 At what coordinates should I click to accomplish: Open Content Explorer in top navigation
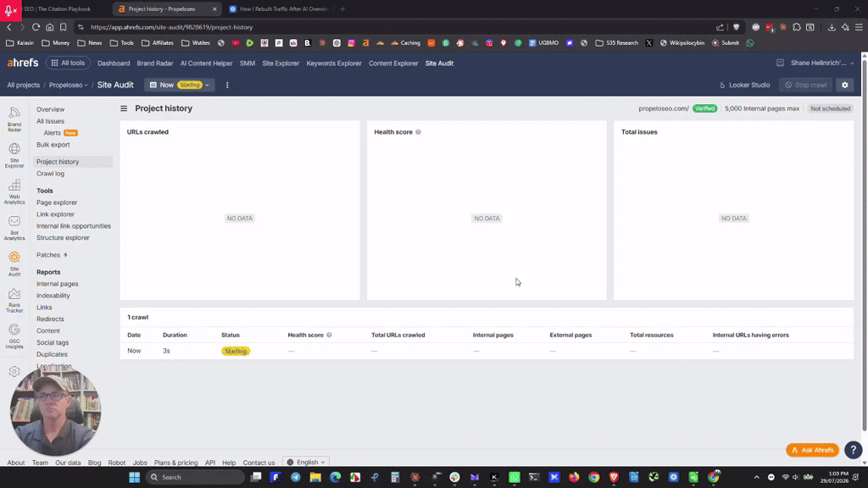(393, 63)
